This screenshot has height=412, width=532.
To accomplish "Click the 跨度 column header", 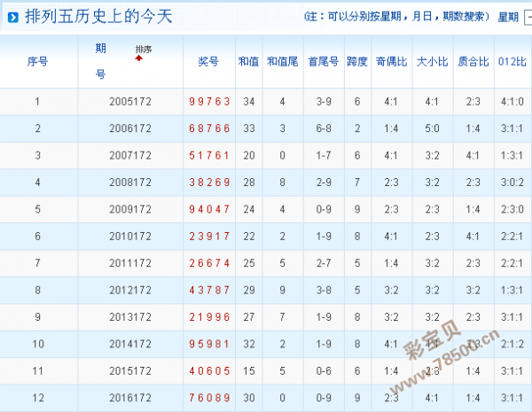I will coord(357,61).
